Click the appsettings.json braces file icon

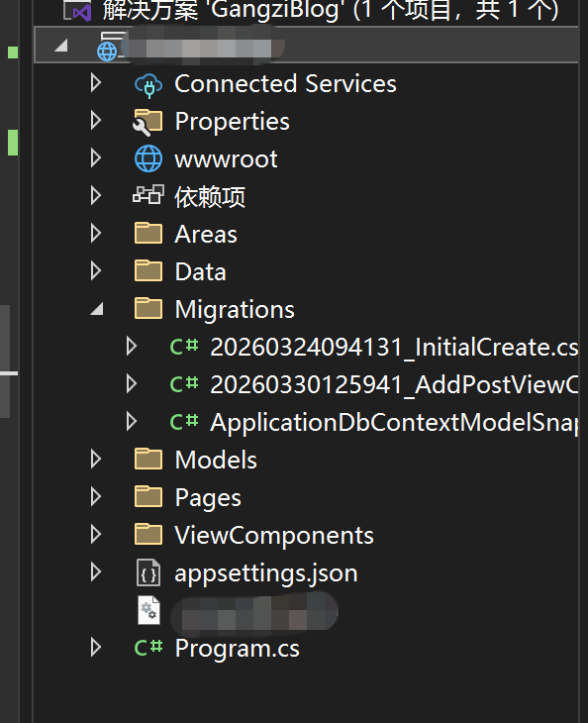coord(148,572)
